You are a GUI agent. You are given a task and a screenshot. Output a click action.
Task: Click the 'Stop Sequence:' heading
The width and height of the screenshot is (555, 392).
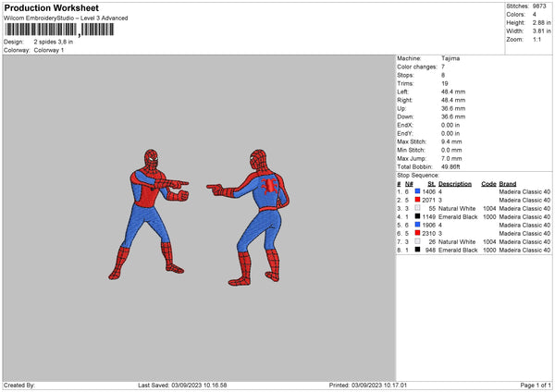418,176
